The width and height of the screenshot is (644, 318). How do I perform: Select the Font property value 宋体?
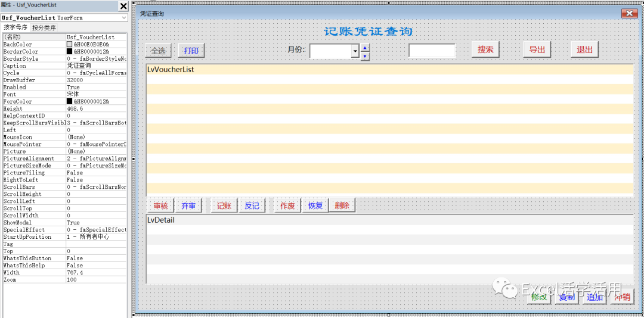point(97,94)
